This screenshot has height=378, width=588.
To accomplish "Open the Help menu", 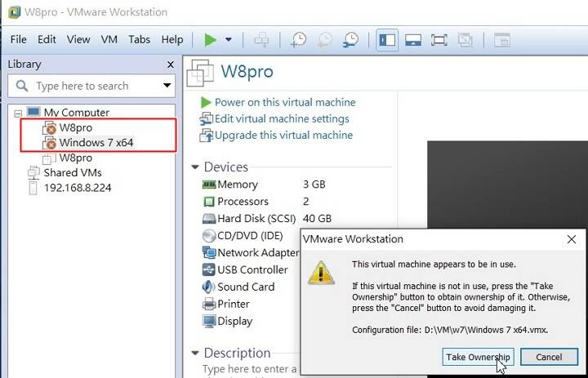I will (172, 39).
